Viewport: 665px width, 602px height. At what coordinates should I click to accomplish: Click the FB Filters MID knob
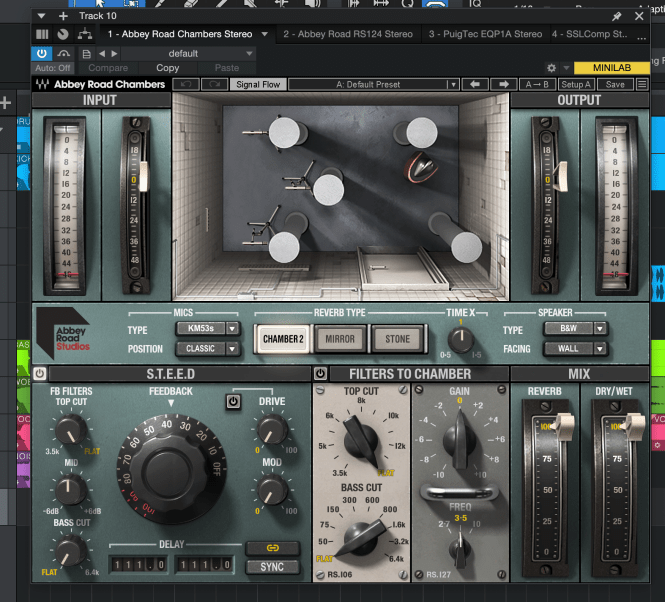[x=70, y=489]
